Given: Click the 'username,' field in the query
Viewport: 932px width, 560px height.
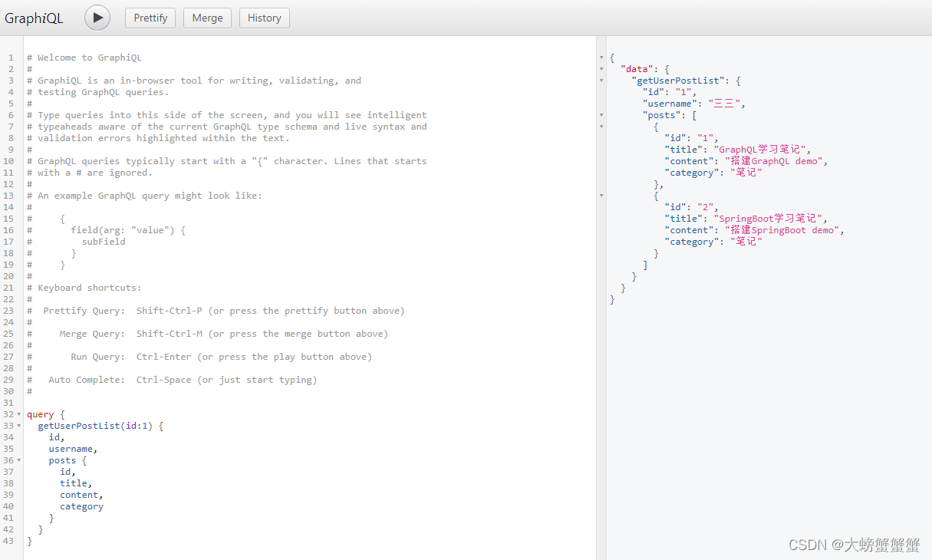Looking at the screenshot, I should 74,449.
